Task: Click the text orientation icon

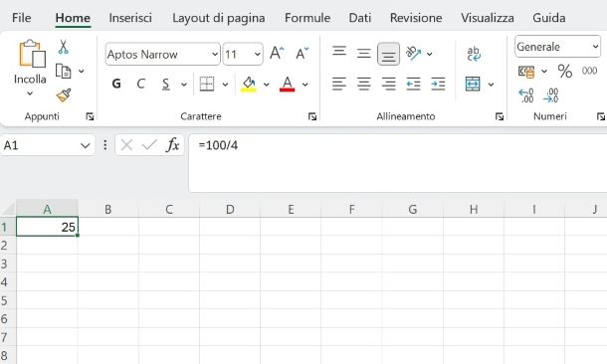Action: [413, 54]
